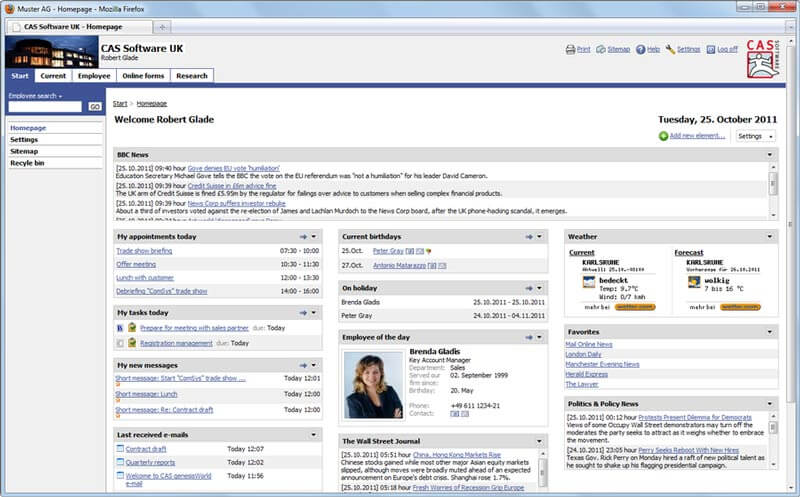Click the arrow icon in My tasks today header
Screen dimensions: 800x497
click(x=303, y=313)
